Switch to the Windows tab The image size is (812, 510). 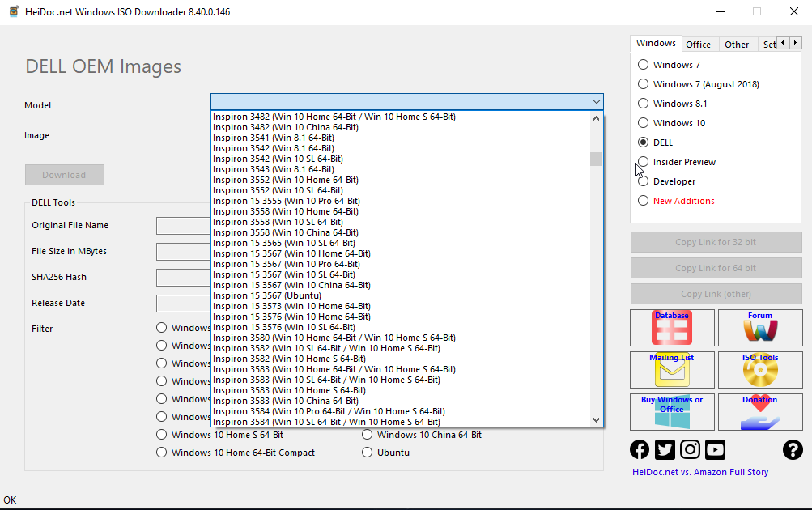pos(656,44)
